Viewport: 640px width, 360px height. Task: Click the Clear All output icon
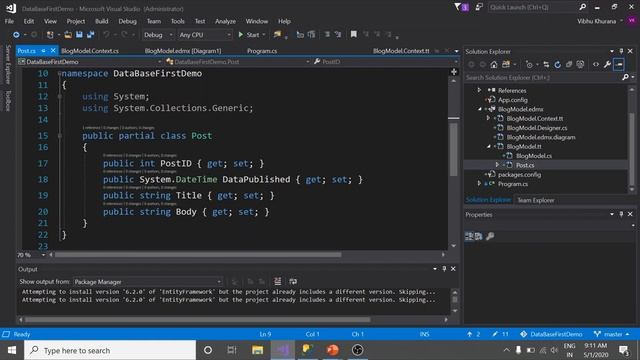click(277, 281)
